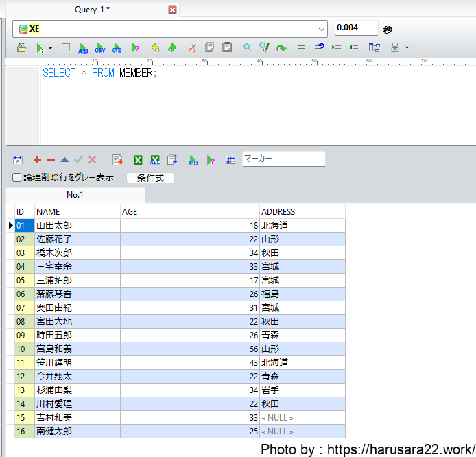This screenshot has height=457, width=476.
Task: Export results with green Excel icon
Action: (x=138, y=159)
